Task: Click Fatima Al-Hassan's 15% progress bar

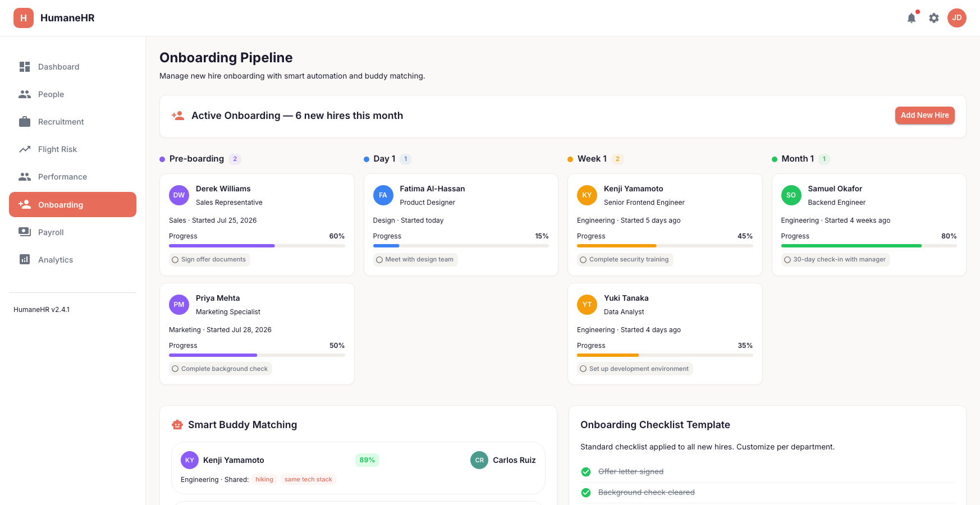Action: tap(461, 246)
